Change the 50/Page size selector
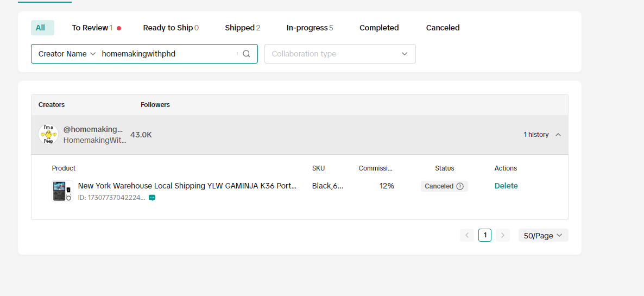This screenshot has width=644, height=296. [x=543, y=235]
